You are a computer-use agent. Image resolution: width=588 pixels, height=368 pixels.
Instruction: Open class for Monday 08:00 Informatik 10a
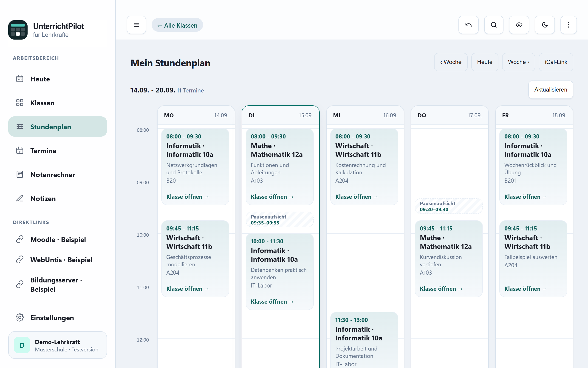(x=187, y=197)
